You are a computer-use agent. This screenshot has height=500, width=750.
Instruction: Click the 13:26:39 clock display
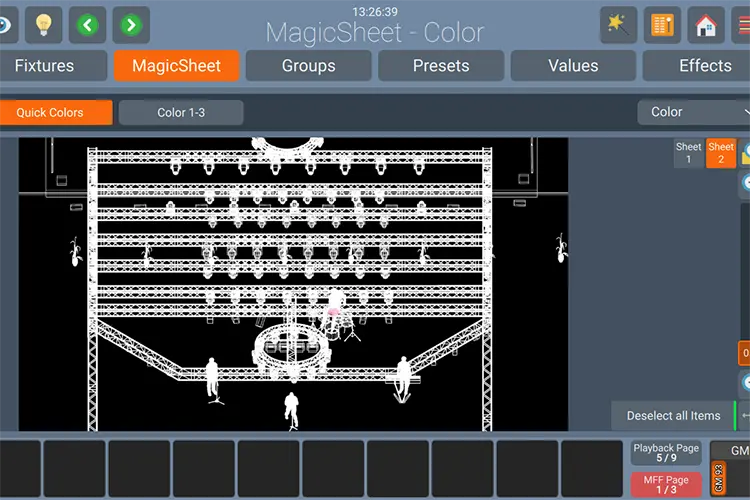pyautogui.click(x=375, y=11)
